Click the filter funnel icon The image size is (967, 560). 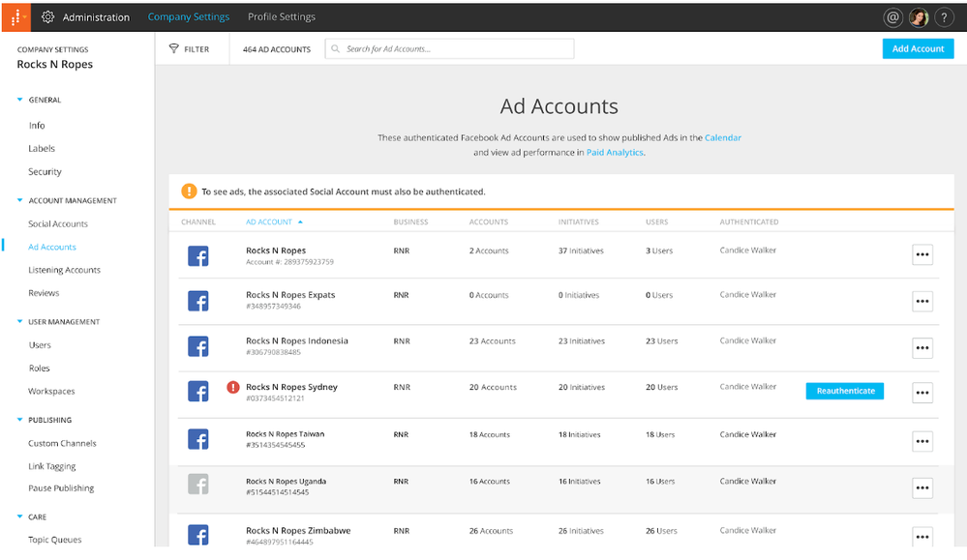click(x=174, y=48)
